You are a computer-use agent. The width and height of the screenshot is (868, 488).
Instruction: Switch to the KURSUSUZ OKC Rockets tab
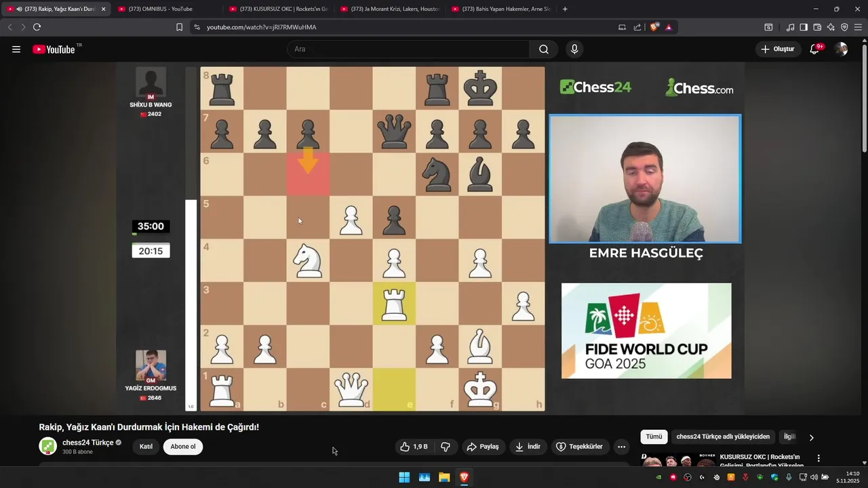[278, 9]
